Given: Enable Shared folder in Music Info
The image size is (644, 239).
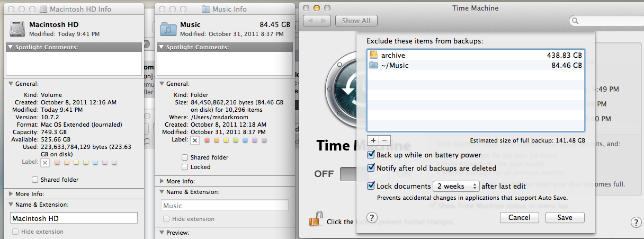Looking at the screenshot, I should click(x=184, y=157).
